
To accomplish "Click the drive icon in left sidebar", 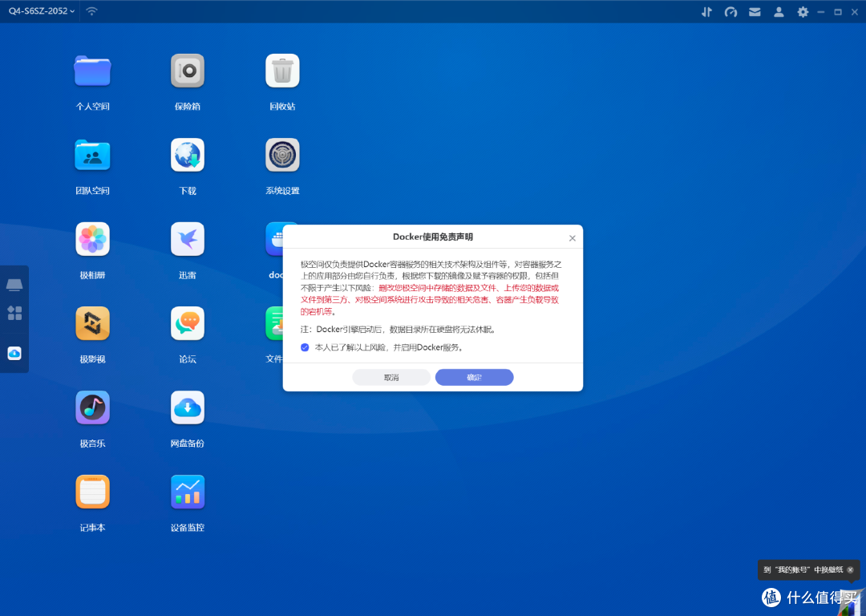I will pos(14,285).
